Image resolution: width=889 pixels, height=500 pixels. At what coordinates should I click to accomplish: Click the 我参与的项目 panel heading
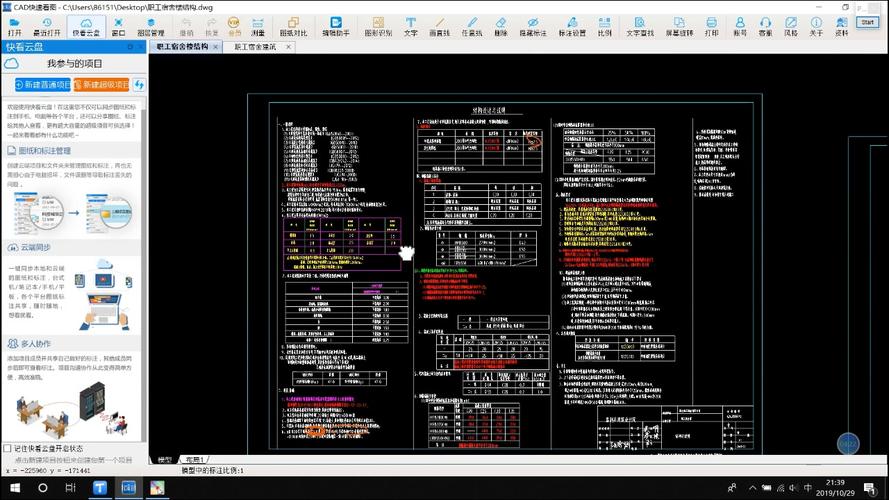(x=74, y=63)
